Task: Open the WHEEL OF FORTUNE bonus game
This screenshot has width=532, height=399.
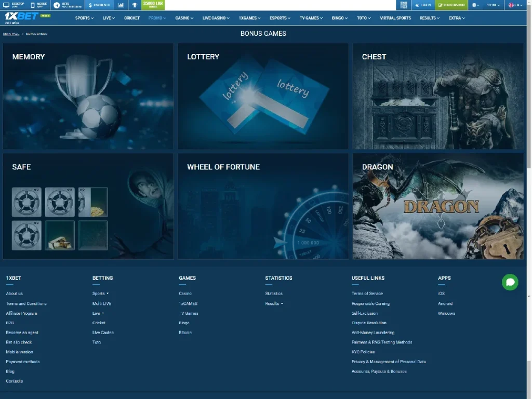Action: point(263,206)
